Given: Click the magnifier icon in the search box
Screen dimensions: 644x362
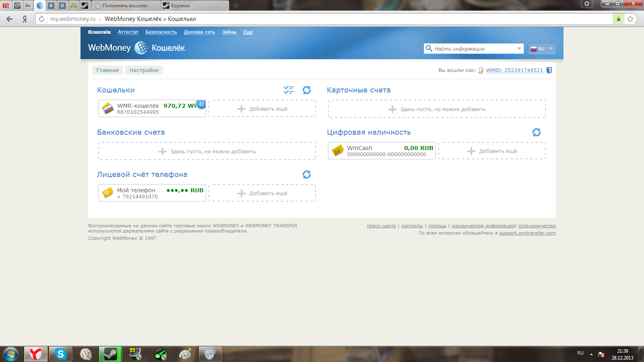Looking at the screenshot, I should click(429, 49).
